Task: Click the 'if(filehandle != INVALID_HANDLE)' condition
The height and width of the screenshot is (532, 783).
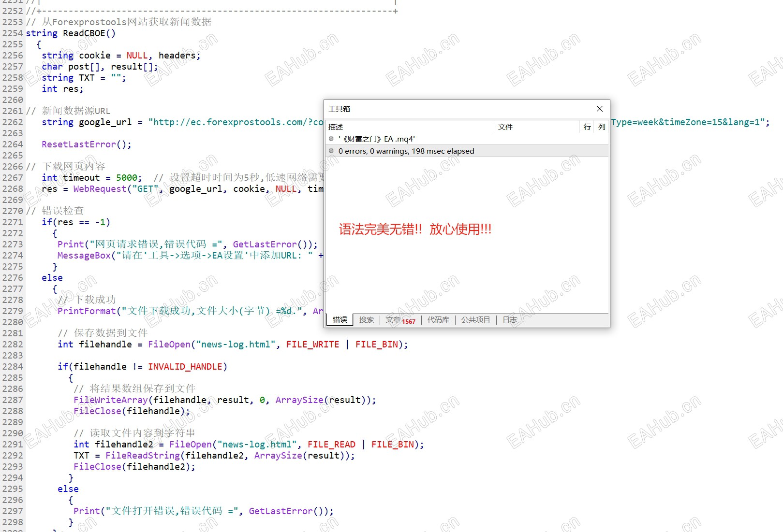Action: click(143, 366)
